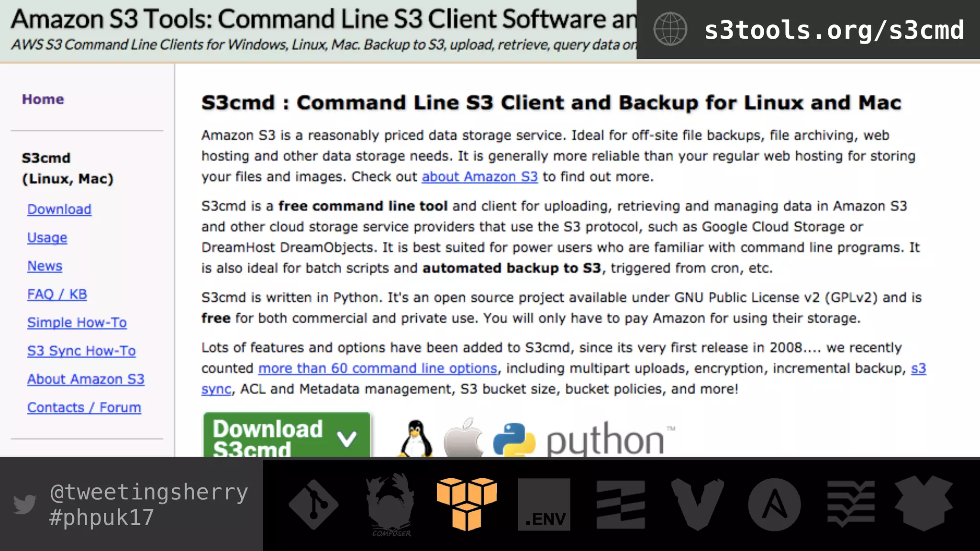Open the FAQ / KB sidebar link
This screenshot has height=551, width=980.
click(57, 294)
